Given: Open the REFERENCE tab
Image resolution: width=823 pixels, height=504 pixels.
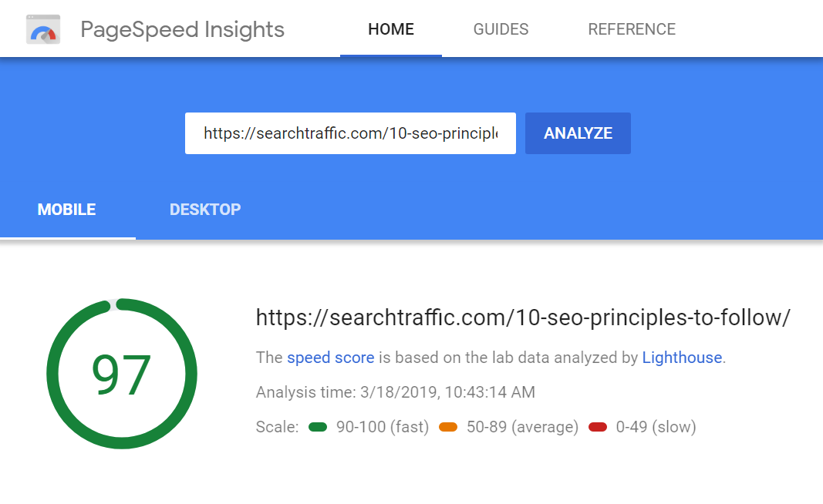Looking at the screenshot, I should tap(632, 29).
